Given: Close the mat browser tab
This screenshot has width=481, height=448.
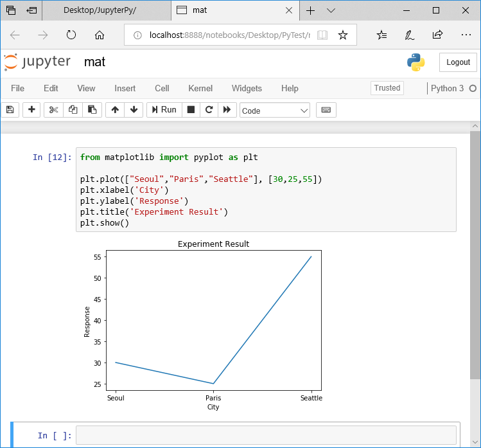Looking at the screenshot, I should pyautogui.click(x=288, y=10).
